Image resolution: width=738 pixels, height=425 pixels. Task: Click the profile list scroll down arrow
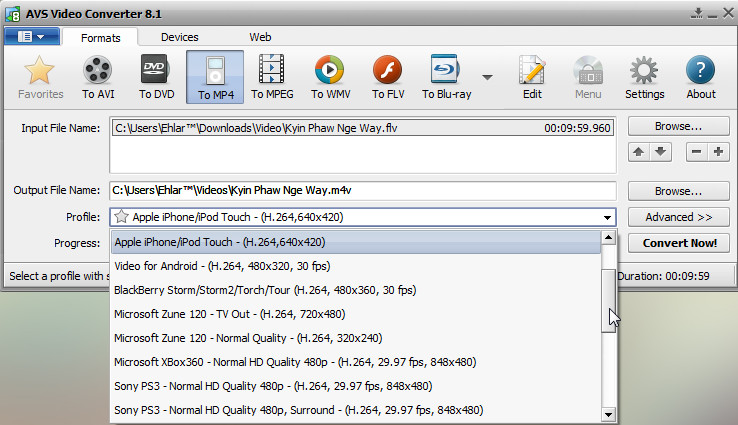[x=609, y=415]
